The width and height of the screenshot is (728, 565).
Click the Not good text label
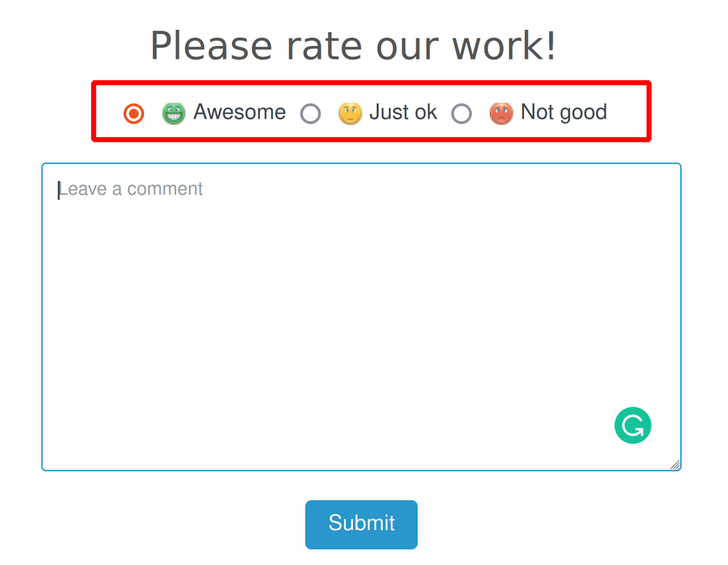point(563,112)
